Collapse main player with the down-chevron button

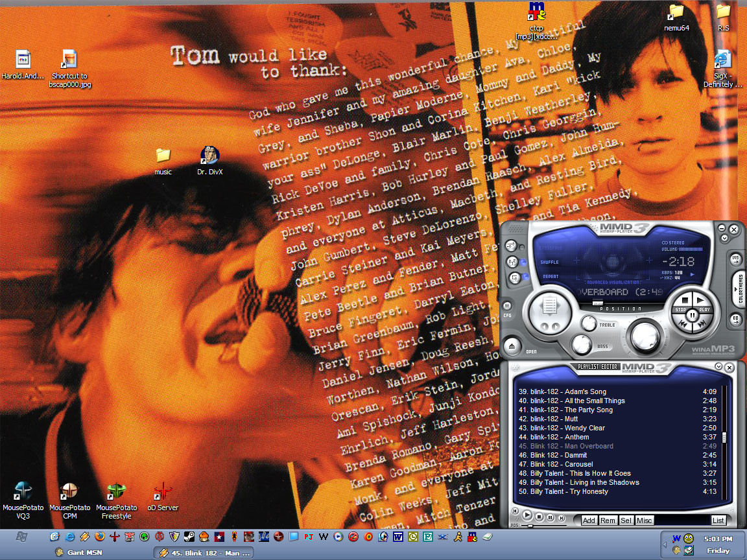coord(724,238)
